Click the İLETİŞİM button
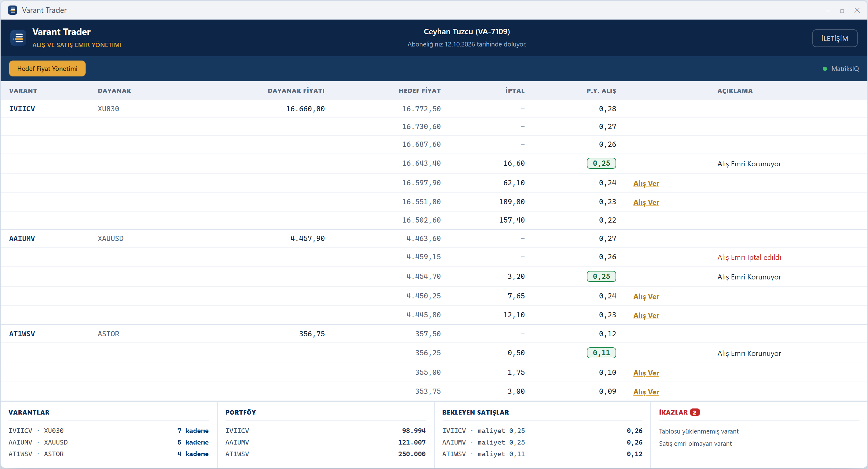This screenshot has height=469, width=868. click(x=835, y=39)
